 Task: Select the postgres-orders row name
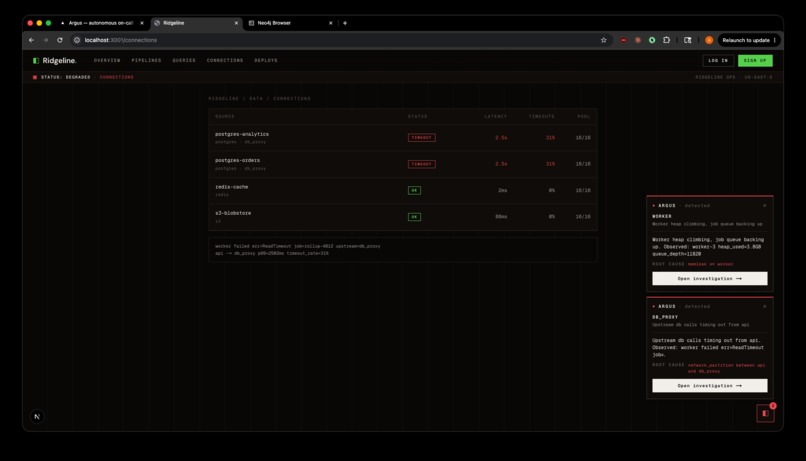(237, 160)
